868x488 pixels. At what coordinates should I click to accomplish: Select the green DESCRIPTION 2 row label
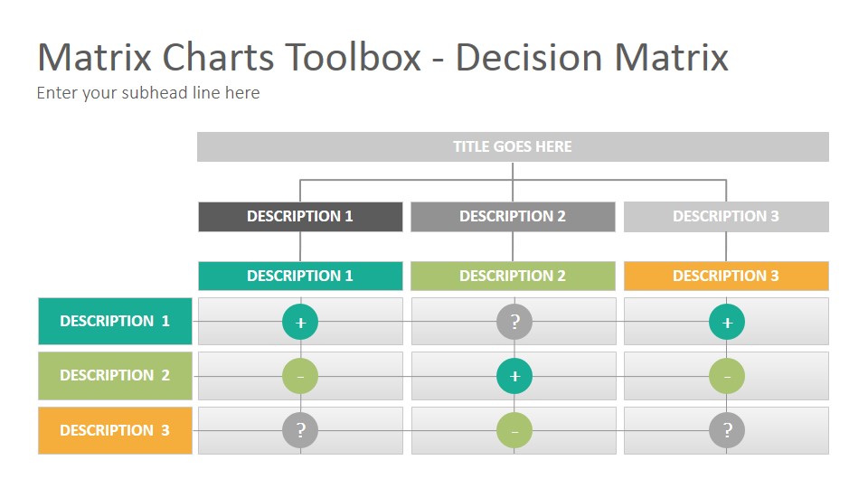[115, 376]
